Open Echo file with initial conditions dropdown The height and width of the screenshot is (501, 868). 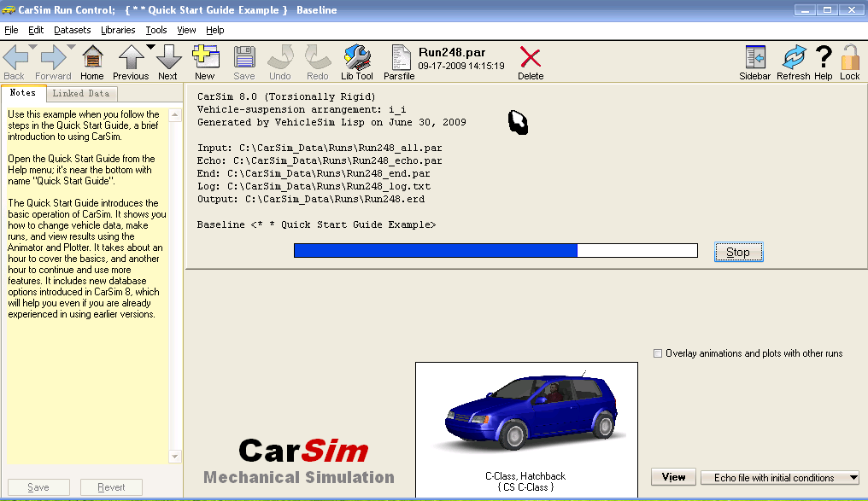coord(781,478)
